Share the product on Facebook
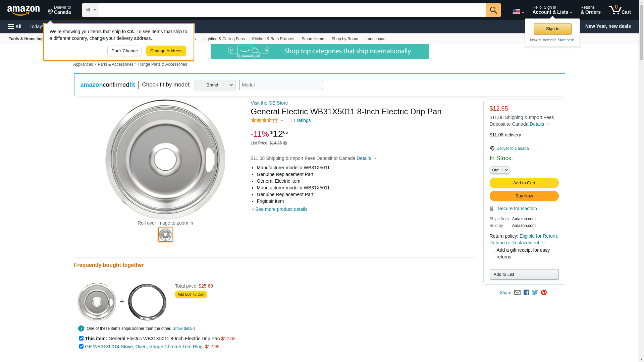 point(526,293)
